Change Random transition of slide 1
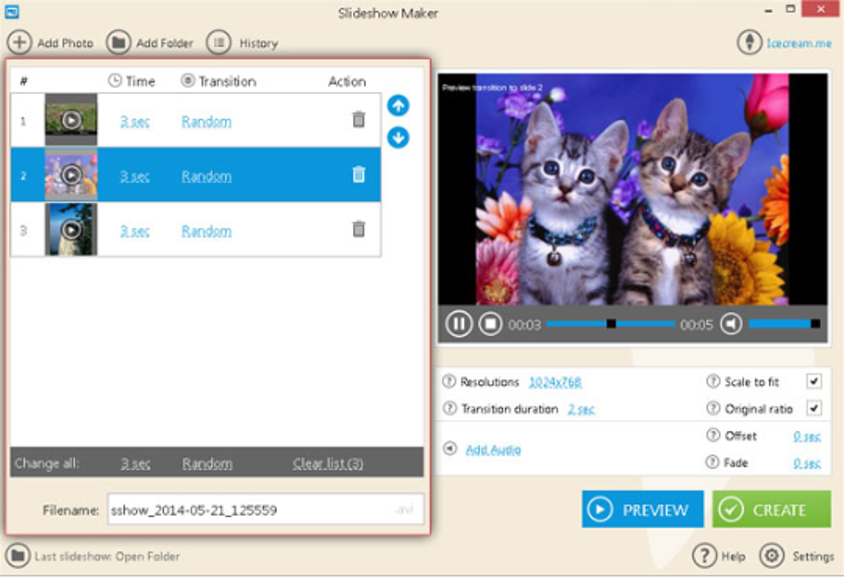 point(207,122)
